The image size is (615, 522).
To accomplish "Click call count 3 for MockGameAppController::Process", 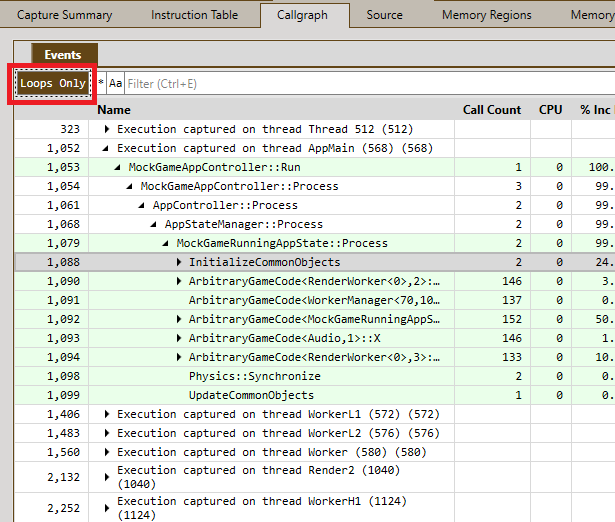I will click(519, 186).
